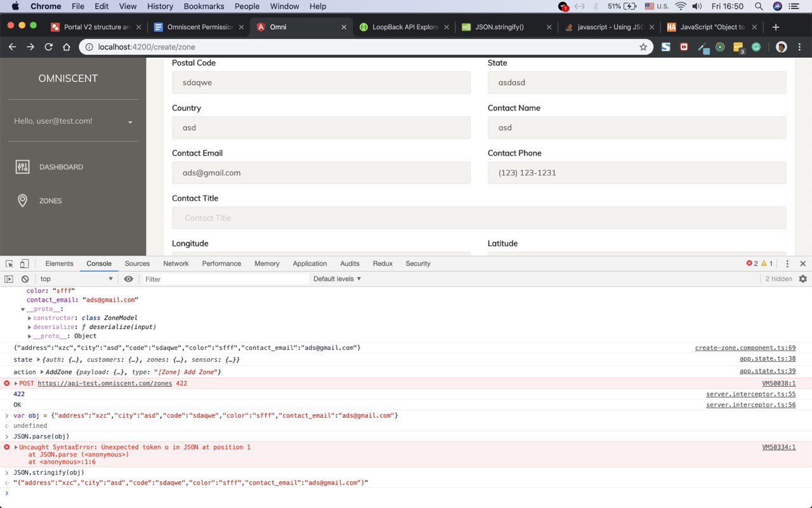Reload the current page
Image resolution: width=812 pixels, height=508 pixels.
point(48,47)
